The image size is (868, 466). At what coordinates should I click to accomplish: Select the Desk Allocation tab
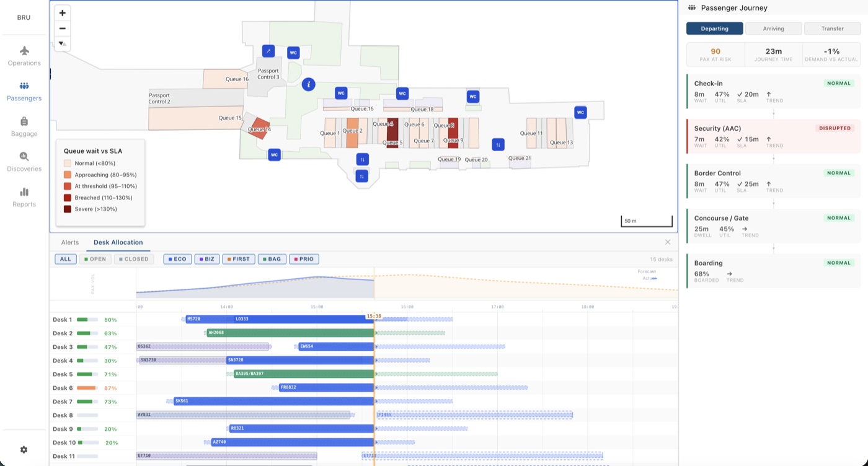(118, 242)
